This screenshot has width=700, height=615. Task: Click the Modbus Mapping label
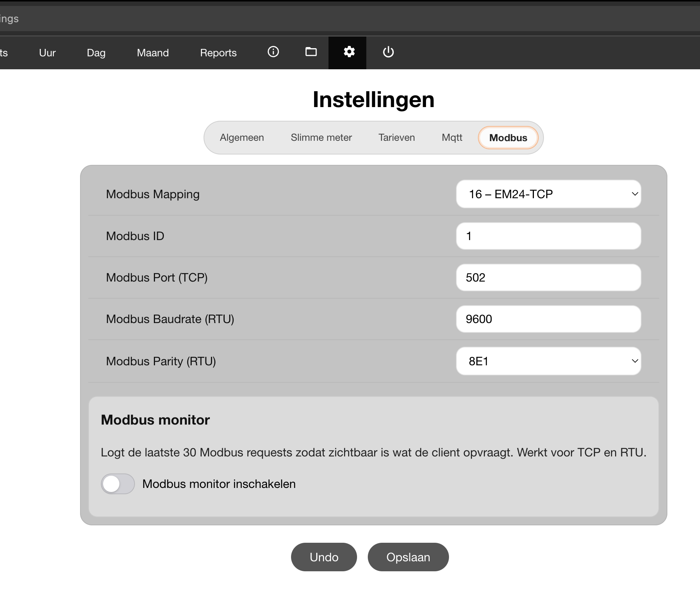(x=153, y=195)
